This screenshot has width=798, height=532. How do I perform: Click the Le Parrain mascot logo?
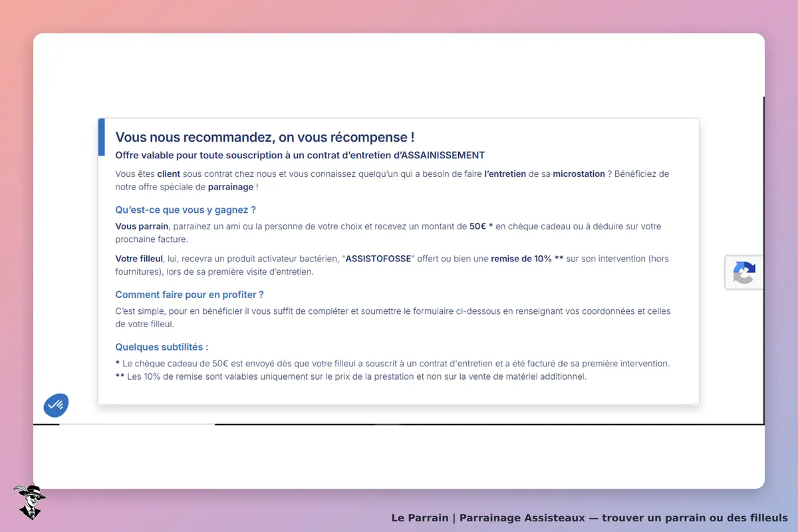[x=29, y=502]
